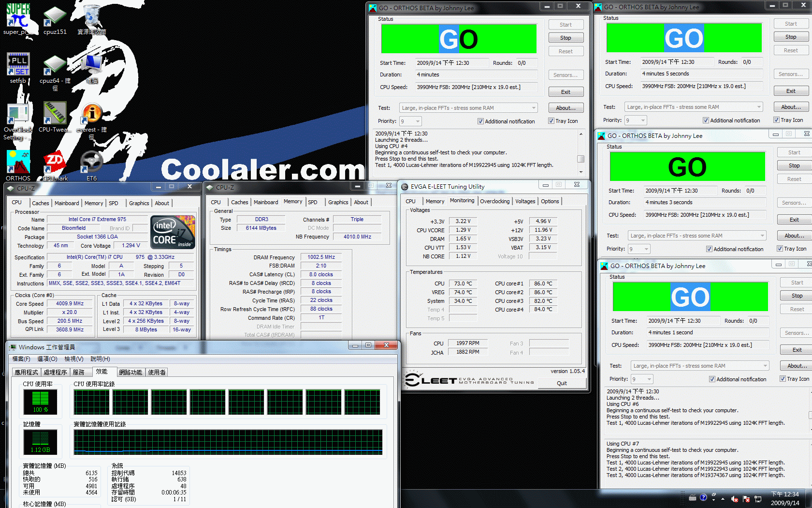Viewport: 812px width, 508px height.
Task: Open the Computer desktop icon
Action: tap(92, 68)
